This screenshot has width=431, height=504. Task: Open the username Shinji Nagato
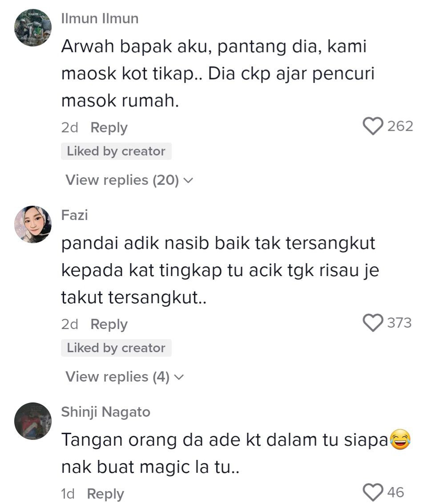[106, 412]
